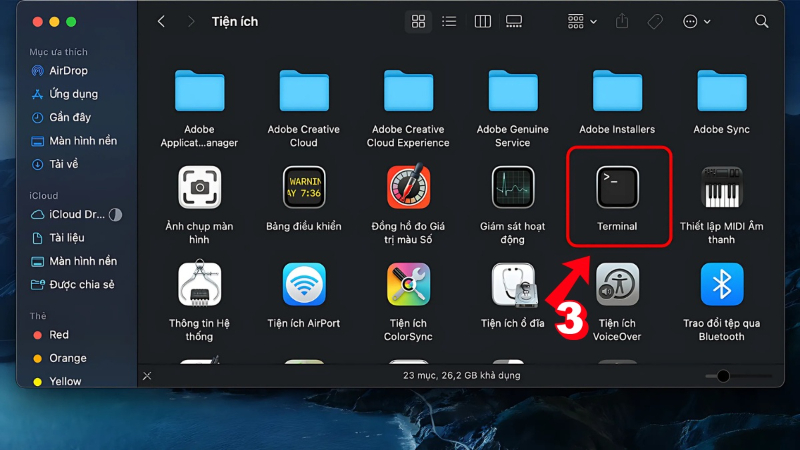Open Adobe Creative Cloud folder

click(304, 91)
